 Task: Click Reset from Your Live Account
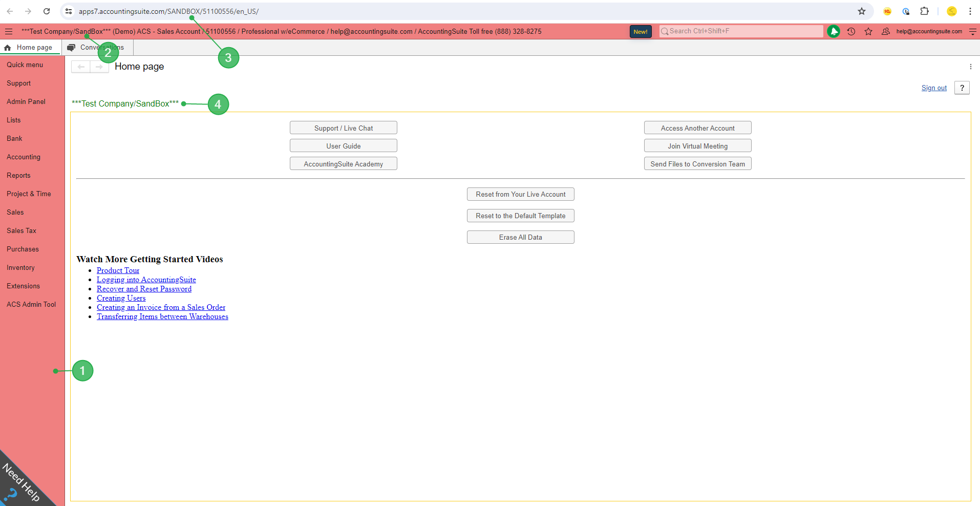521,194
